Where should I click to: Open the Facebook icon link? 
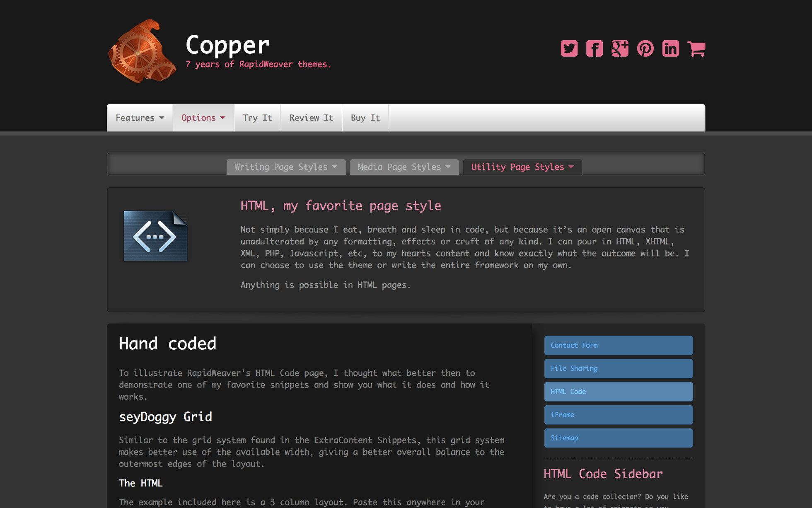pos(594,48)
